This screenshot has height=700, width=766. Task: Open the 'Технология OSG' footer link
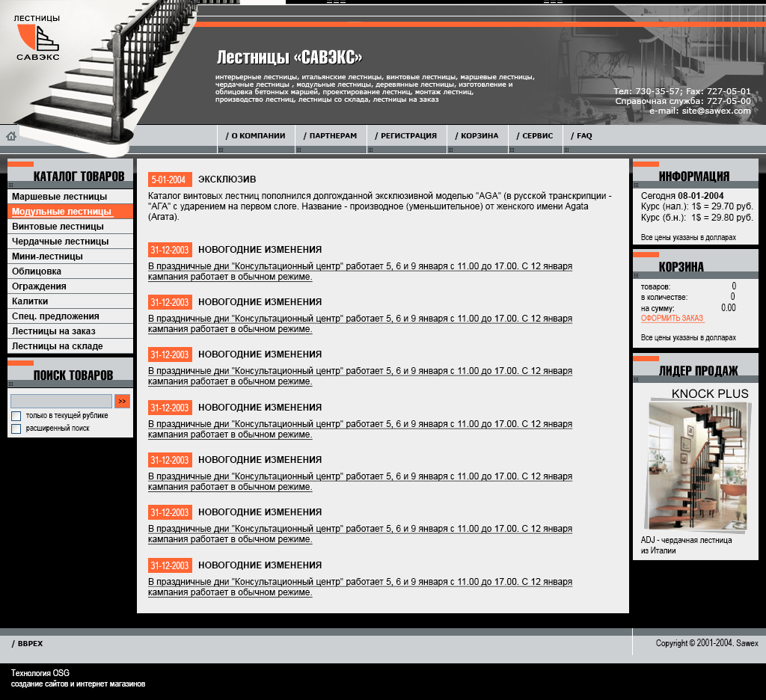pyautogui.click(x=40, y=672)
